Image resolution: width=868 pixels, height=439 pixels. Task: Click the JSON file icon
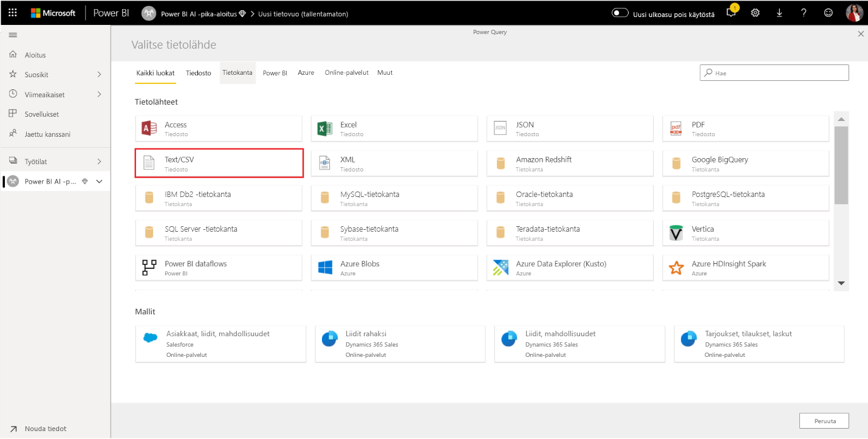[500, 128]
